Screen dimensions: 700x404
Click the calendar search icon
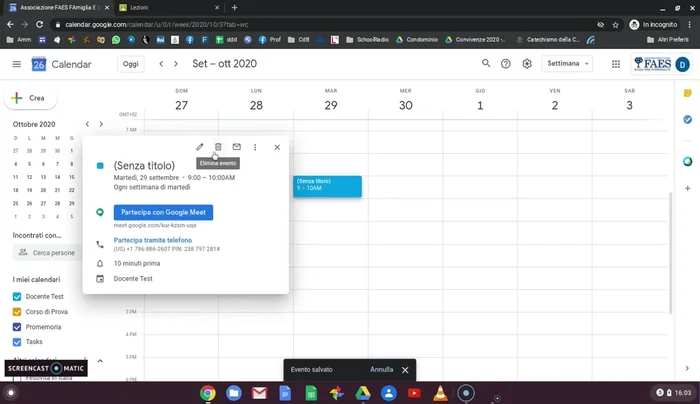[x=486, y=63]
